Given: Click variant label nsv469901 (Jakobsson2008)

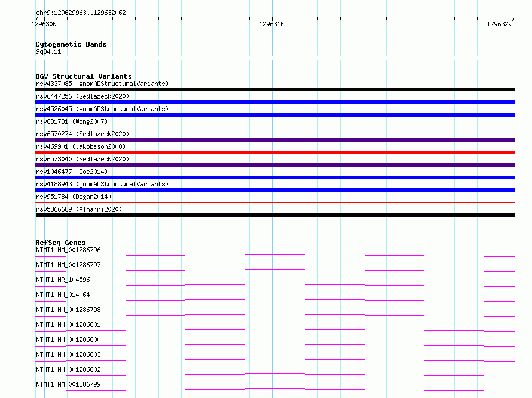Looking at the screenshot, I should click(x=81, y=146).
